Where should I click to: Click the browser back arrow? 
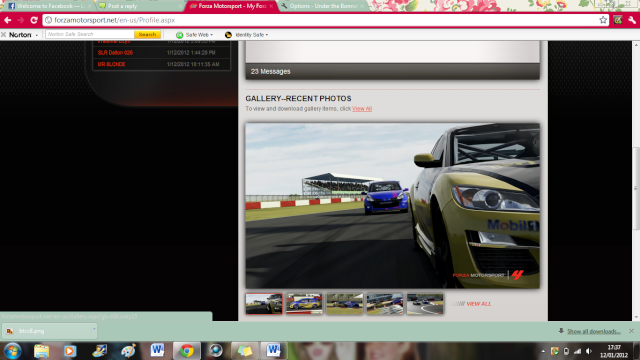(x=8, y=20)
